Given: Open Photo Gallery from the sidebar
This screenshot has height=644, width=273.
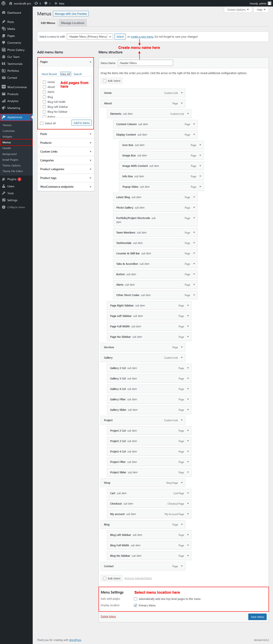Looking at the screenshot, I should [16, 50].
